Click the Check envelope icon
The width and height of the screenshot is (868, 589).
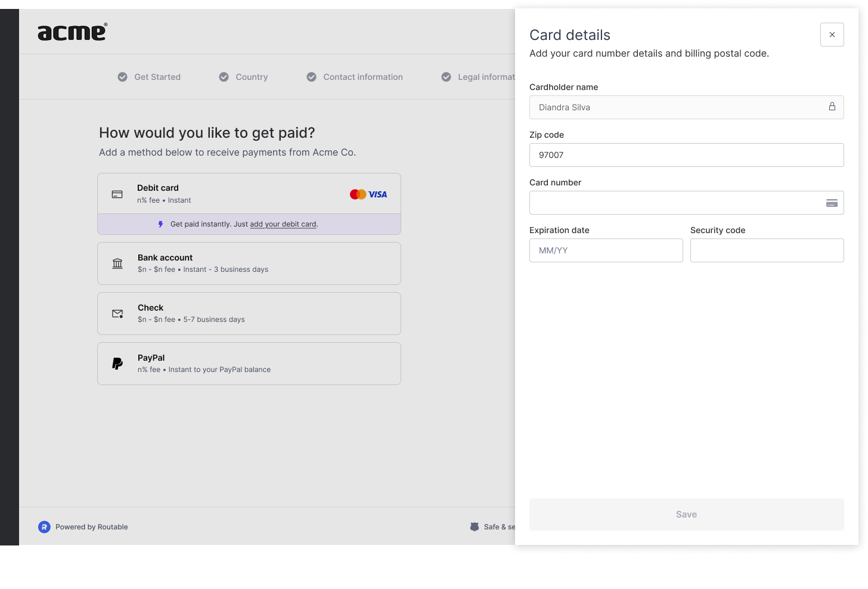[117, 314]
